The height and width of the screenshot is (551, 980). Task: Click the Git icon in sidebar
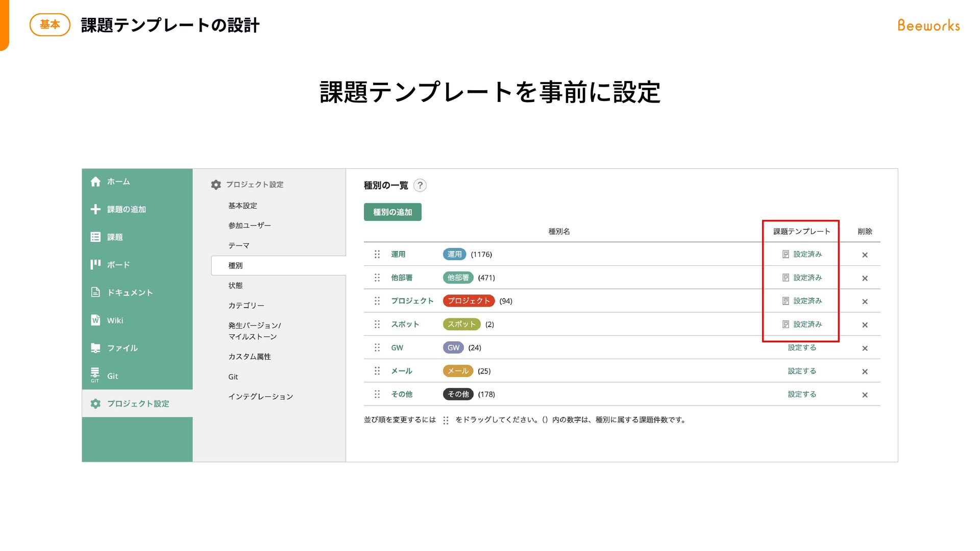tap(95, 374)
